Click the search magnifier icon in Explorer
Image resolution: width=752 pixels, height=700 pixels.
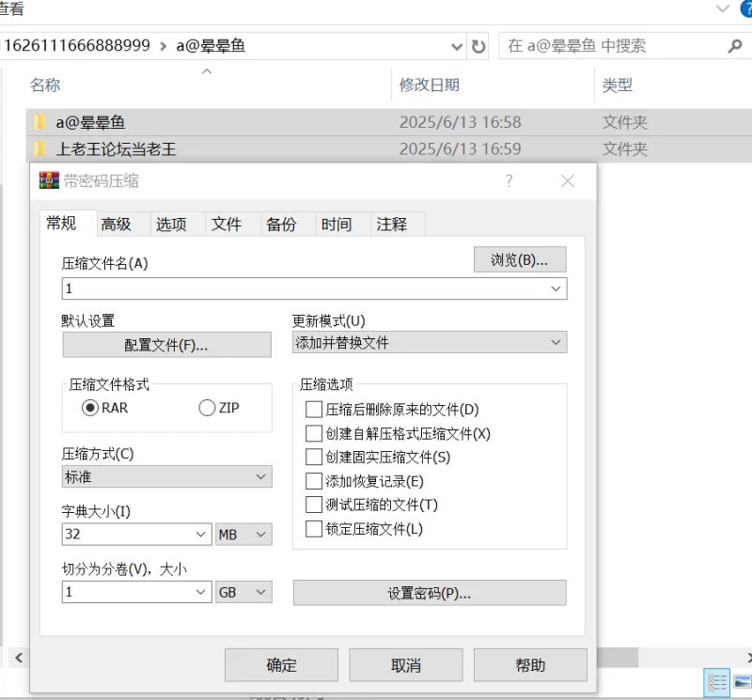(x=734, y=46)
